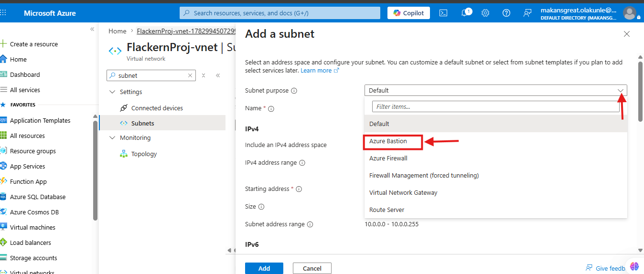Open the notifications bell icon
Screen dimensions: 644x274
[x=465, y=13]
